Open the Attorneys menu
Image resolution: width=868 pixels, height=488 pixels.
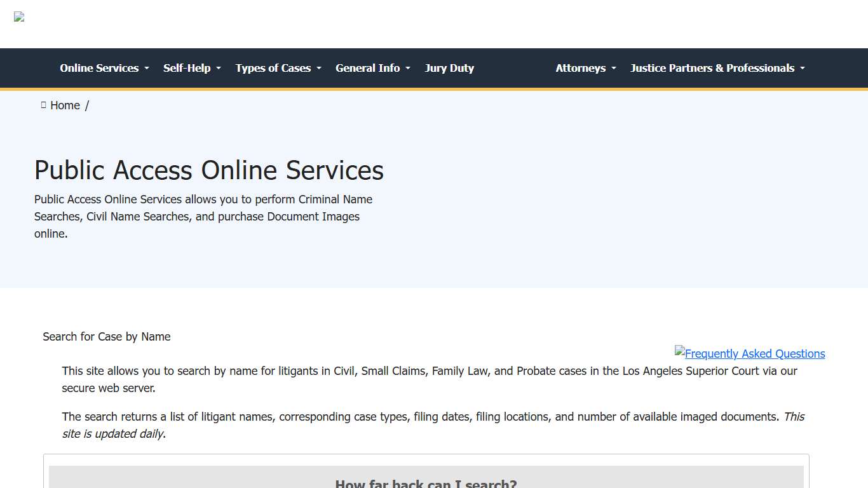coord(581,68)
